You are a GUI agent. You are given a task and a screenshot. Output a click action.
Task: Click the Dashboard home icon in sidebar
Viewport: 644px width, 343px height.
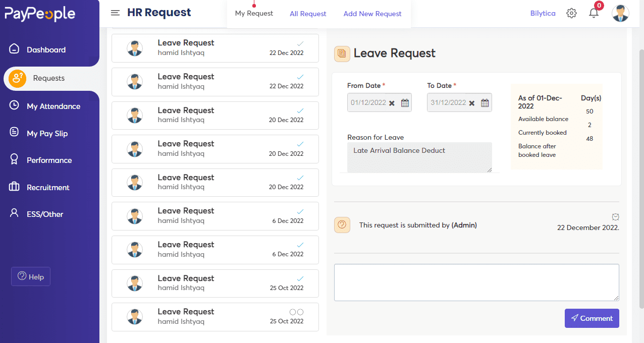[x=14, y=49]
